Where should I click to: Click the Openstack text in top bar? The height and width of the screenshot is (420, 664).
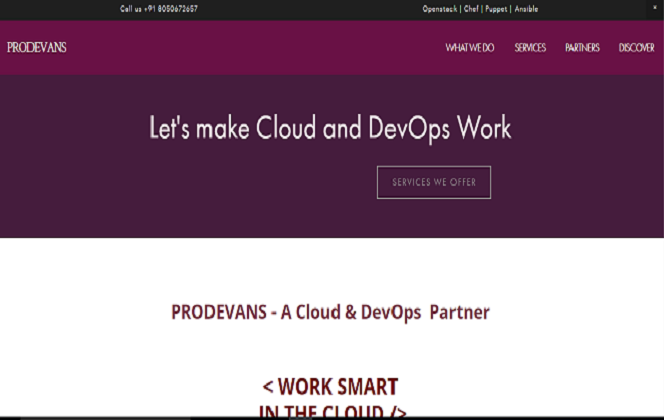440,9
